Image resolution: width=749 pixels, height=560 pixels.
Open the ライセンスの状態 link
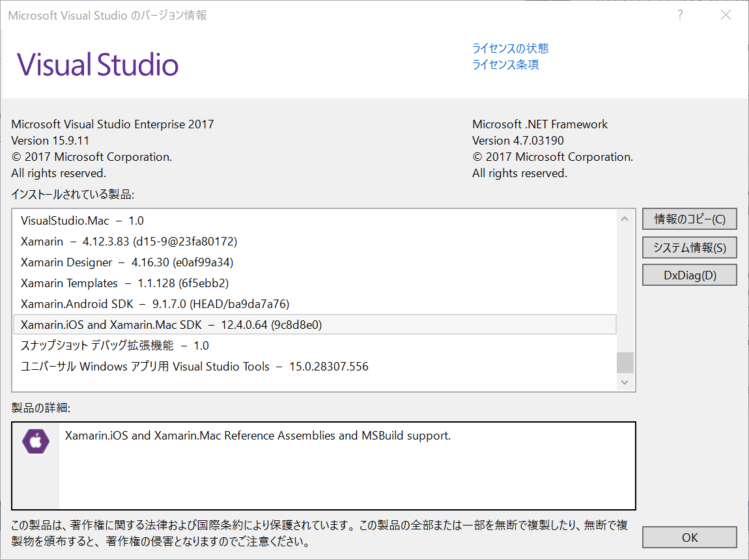(510, 48)
